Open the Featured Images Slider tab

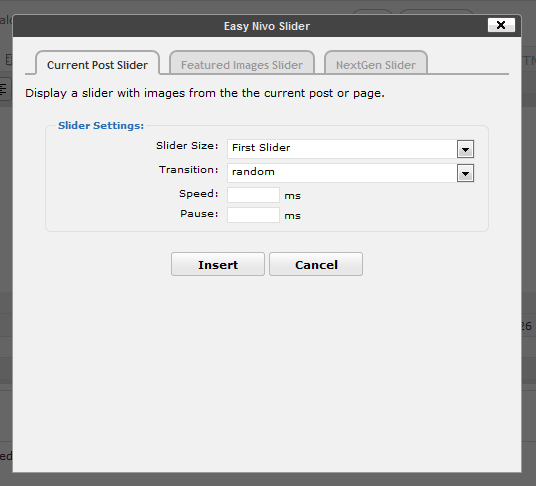(x=242, y=64)
